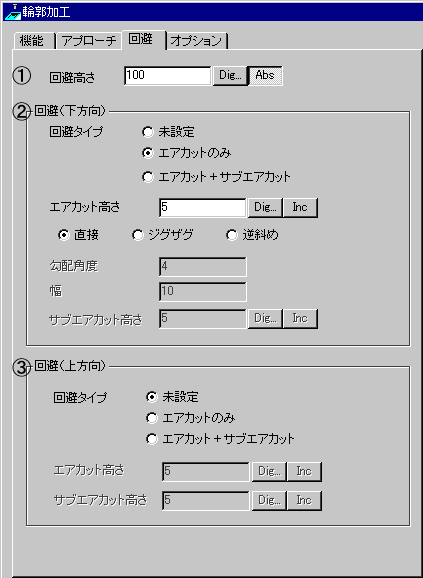Click the エアカット高さ field in 回避(下方向)

pyautogui.click(x=203, y=208)
